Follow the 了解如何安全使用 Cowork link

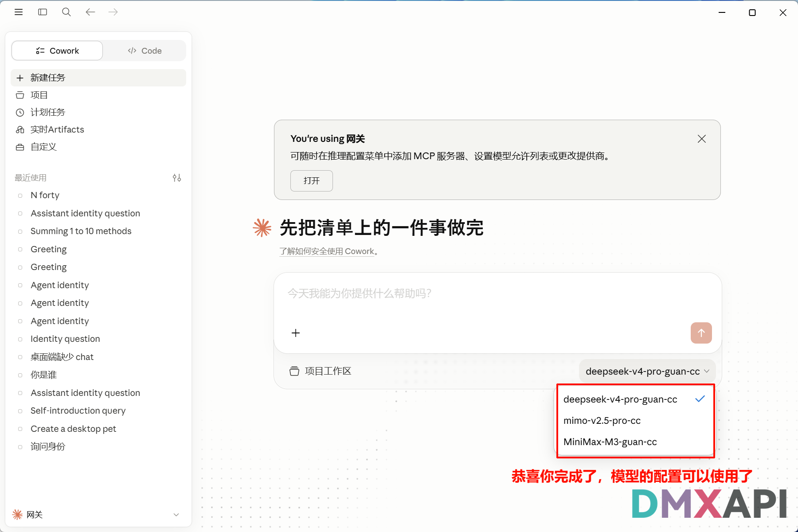coord(327,251)
